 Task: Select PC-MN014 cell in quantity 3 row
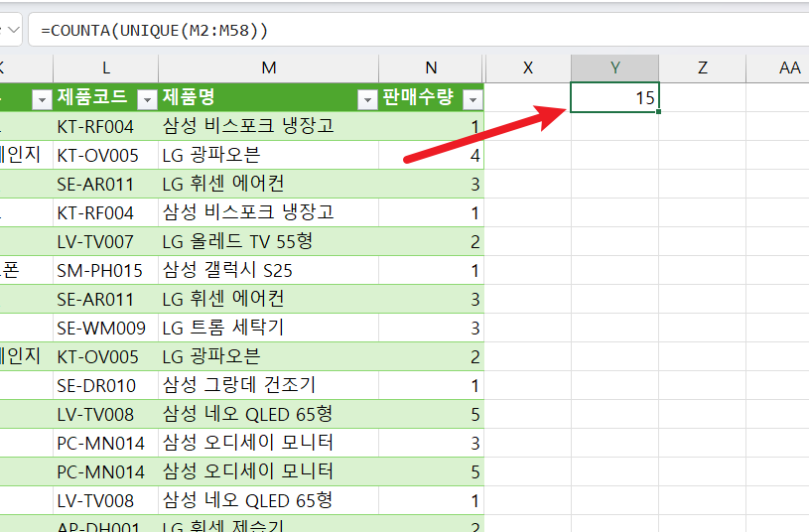[x=106, y=443]
